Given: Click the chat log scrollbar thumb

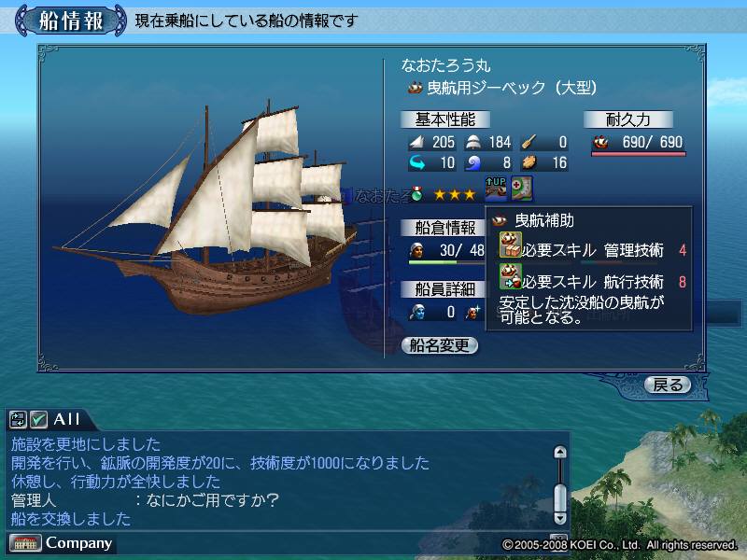Looking at the screenshot, I should tap(561, 497).
